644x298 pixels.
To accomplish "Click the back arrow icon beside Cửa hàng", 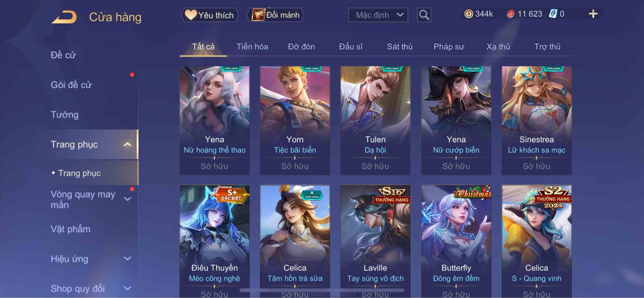I will click(x=64, y=17).
